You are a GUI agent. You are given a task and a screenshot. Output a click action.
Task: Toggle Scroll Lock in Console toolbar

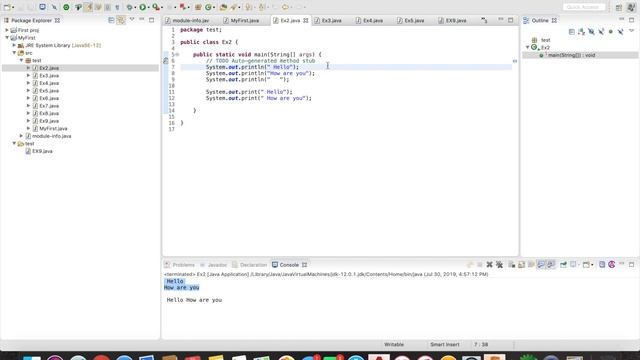pos(522,265)
